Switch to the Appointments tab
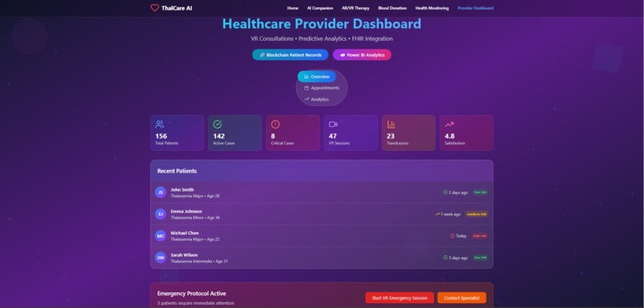The width and height of the screenshot is (644, 308). point(321,88)
